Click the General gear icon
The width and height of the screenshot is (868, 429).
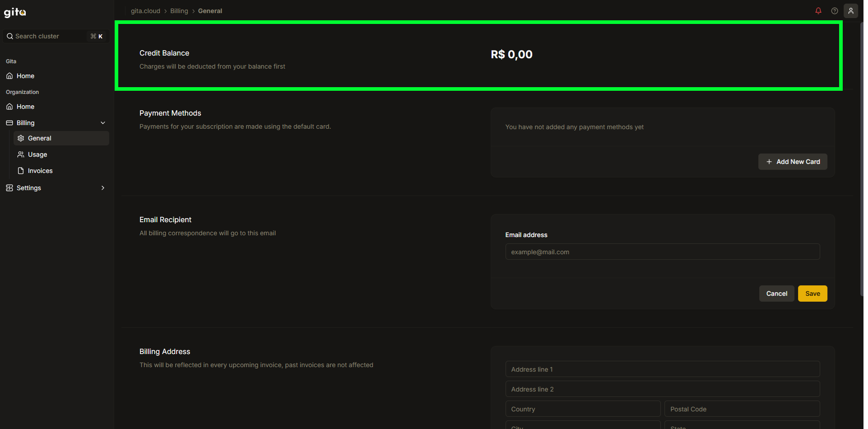tap(21, 138)
